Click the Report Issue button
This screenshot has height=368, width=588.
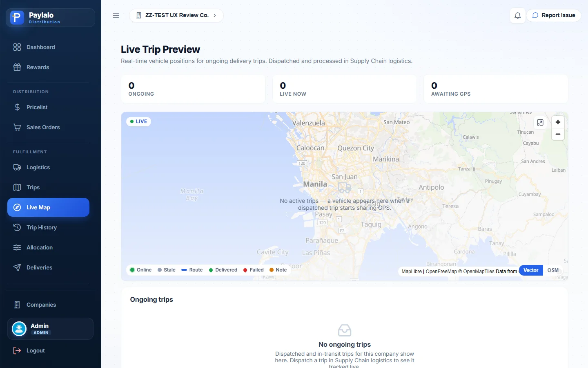[554, 16]
